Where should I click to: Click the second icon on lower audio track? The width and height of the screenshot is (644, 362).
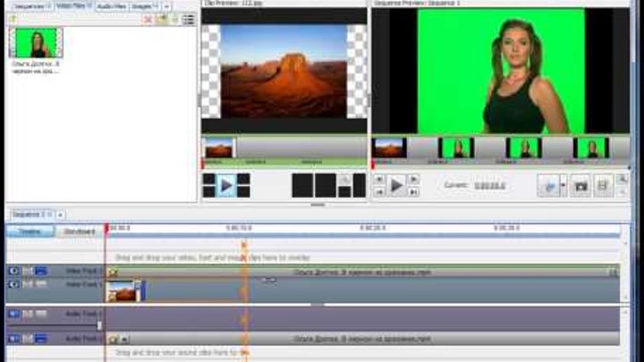pyautogui.click(x=28, y=339)
